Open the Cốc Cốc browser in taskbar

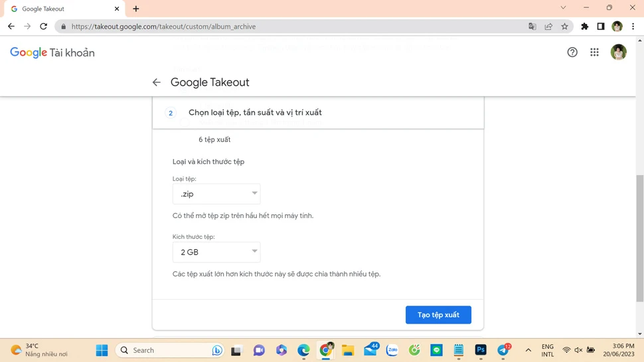[x=414, y=350]
